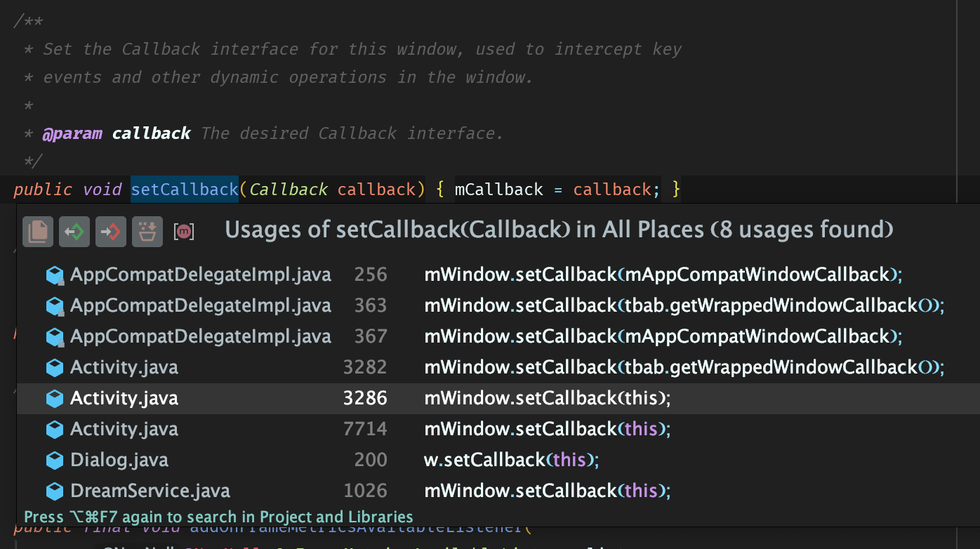This screenshot has height=549, width=980.
Task: Open AppCompatDelegateImpl.java usage at line 256
Action: [x=498, y=274]
